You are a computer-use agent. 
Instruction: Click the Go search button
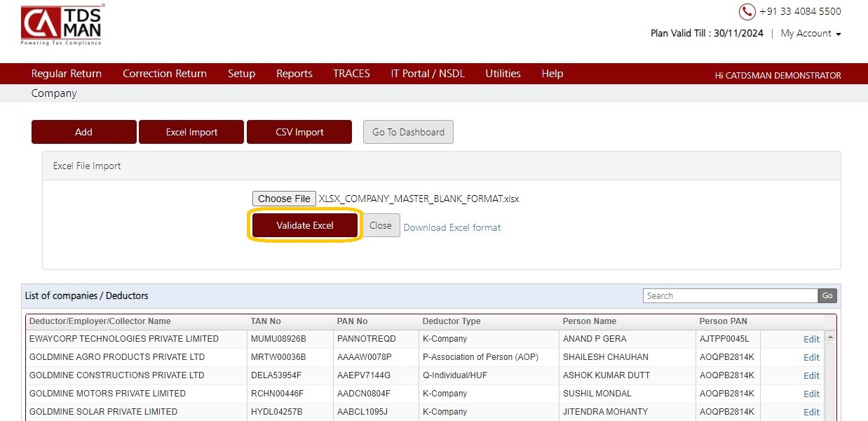(827, 296)
